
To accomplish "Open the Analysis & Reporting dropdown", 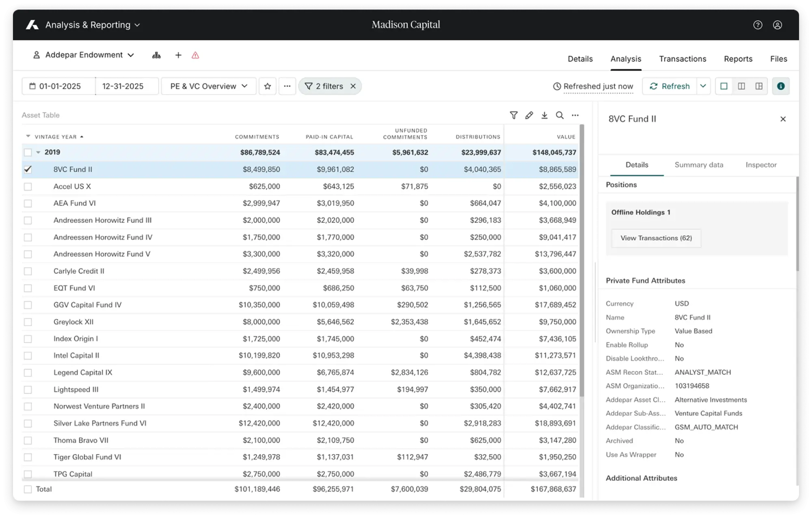I will [93, 25].
